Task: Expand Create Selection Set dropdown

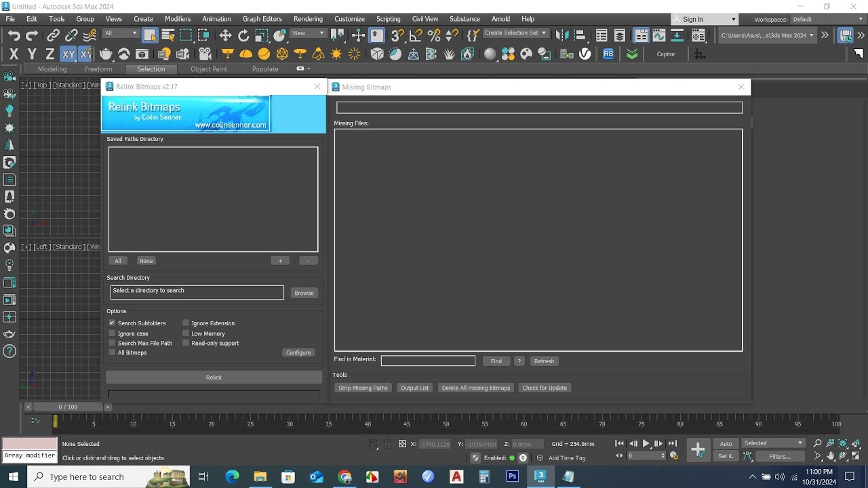Action: [515, 33]
